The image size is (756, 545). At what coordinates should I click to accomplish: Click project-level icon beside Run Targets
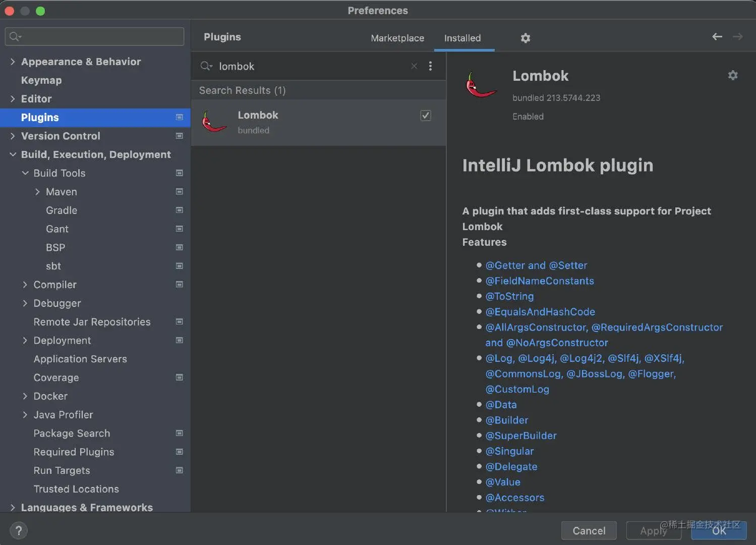[179, 470]
